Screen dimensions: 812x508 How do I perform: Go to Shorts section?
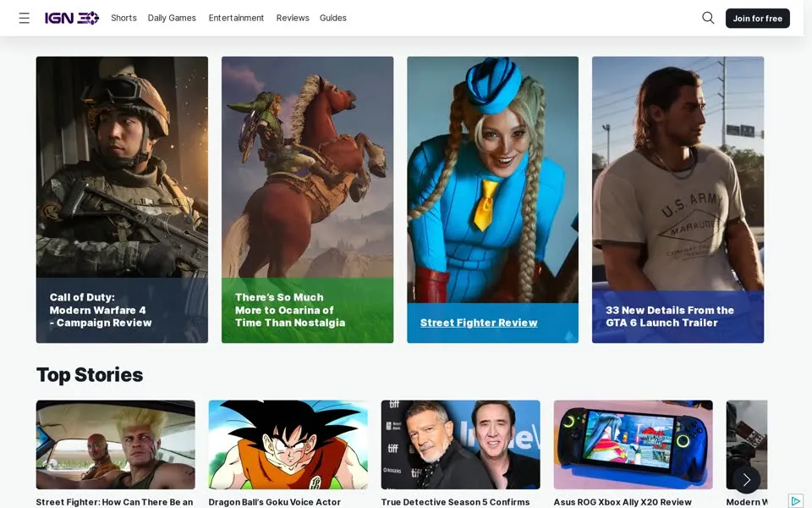pos(123,18)
